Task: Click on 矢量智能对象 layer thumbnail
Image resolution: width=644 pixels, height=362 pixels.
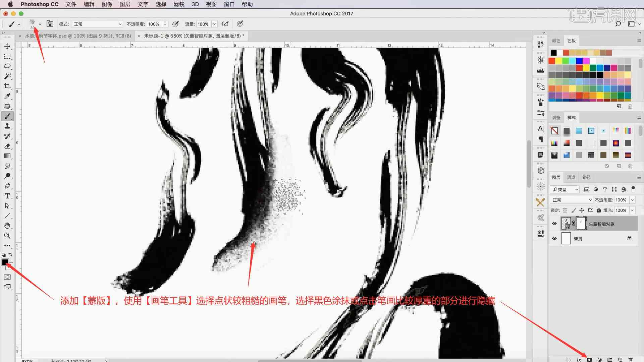Action: tap(566, 224)
